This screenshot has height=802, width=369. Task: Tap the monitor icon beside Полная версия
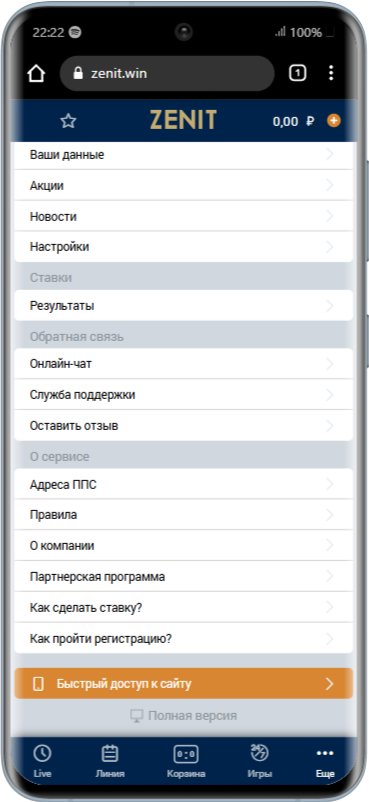pos(136,716)
